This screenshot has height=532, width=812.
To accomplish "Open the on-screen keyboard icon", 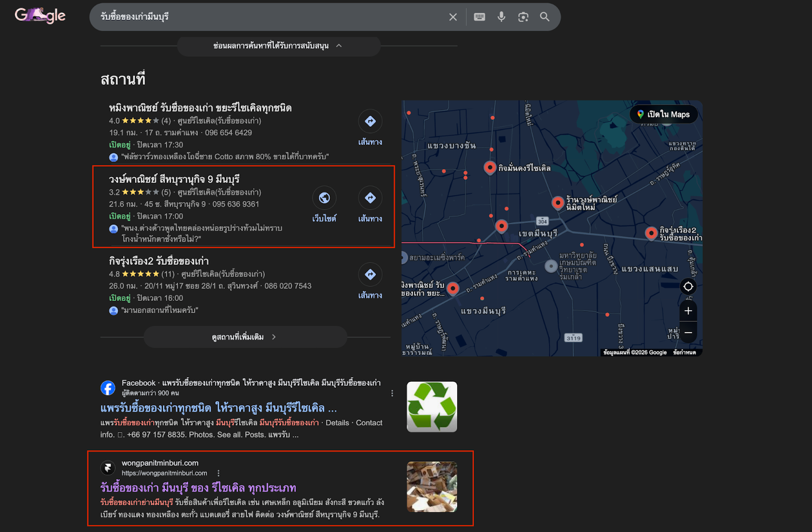I will click(480, 17).
